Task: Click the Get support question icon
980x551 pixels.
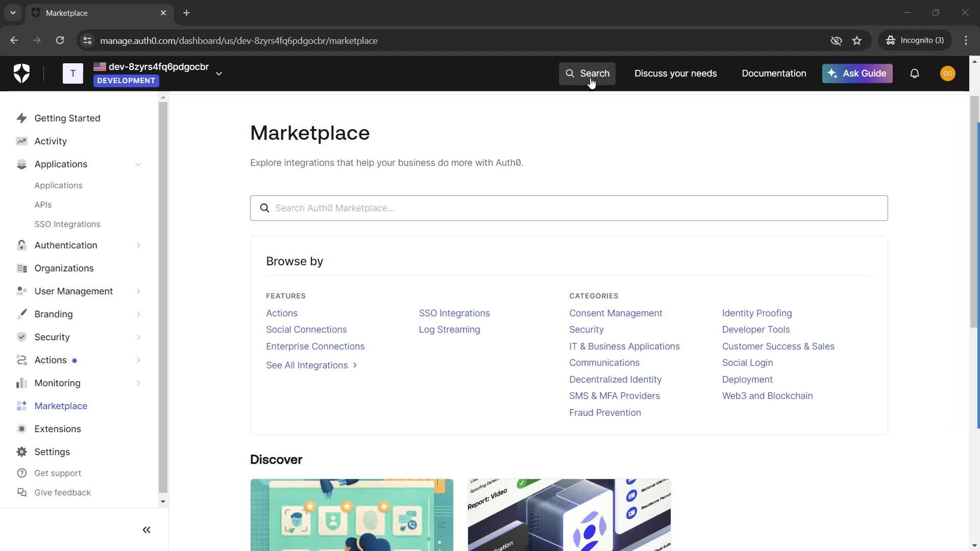Action: click(x=21, y=473)
